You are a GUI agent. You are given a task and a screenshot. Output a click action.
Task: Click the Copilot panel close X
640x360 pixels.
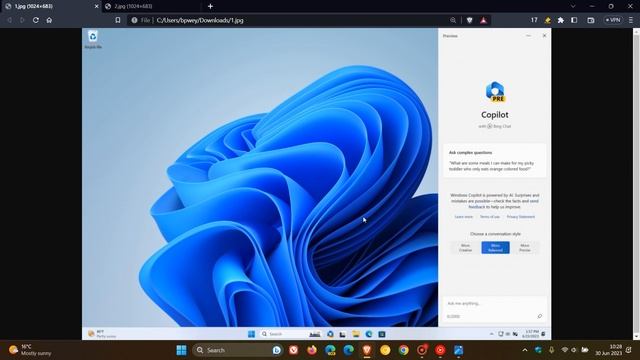coord(544,36)
